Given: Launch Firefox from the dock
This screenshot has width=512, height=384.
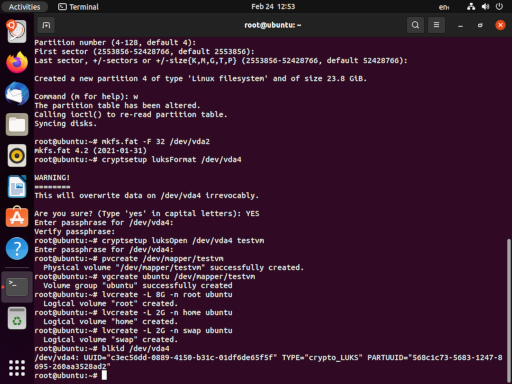Looking at the screenshot, I should point(17,62).
